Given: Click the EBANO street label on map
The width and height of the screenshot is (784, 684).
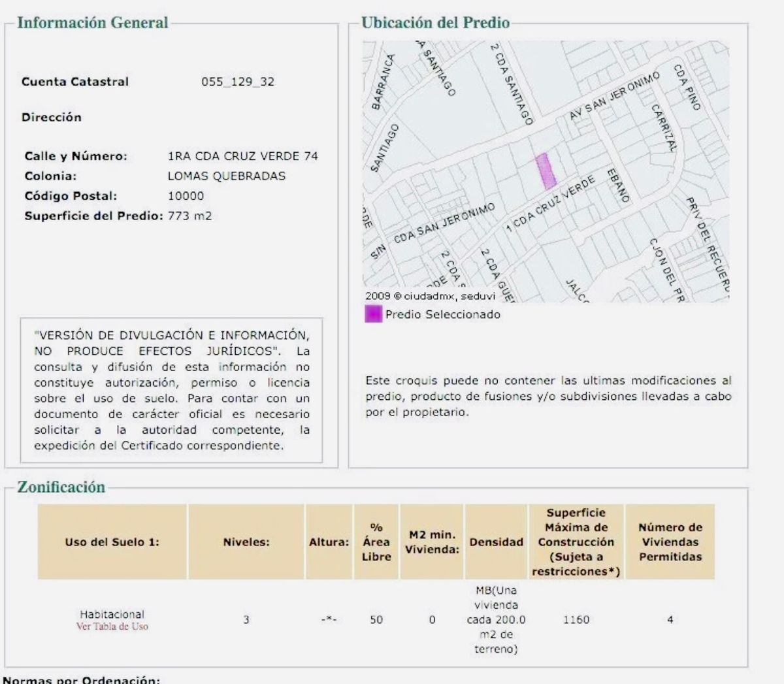Looking at the screenshot, I should pos(617,185).
